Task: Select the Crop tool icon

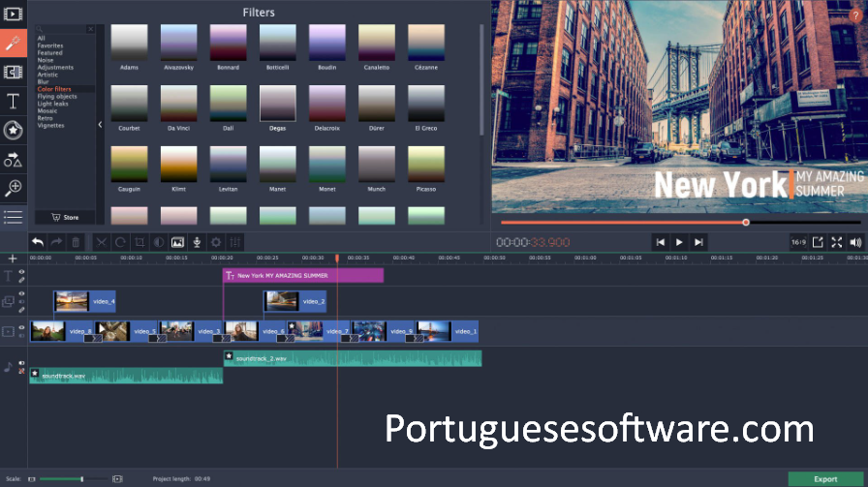Action: 139,242
